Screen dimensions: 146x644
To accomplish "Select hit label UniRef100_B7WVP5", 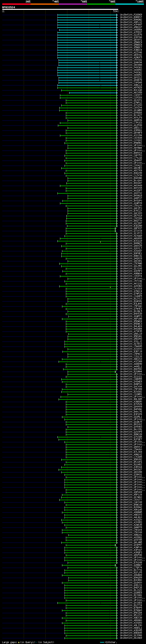I will pos(131,607).
